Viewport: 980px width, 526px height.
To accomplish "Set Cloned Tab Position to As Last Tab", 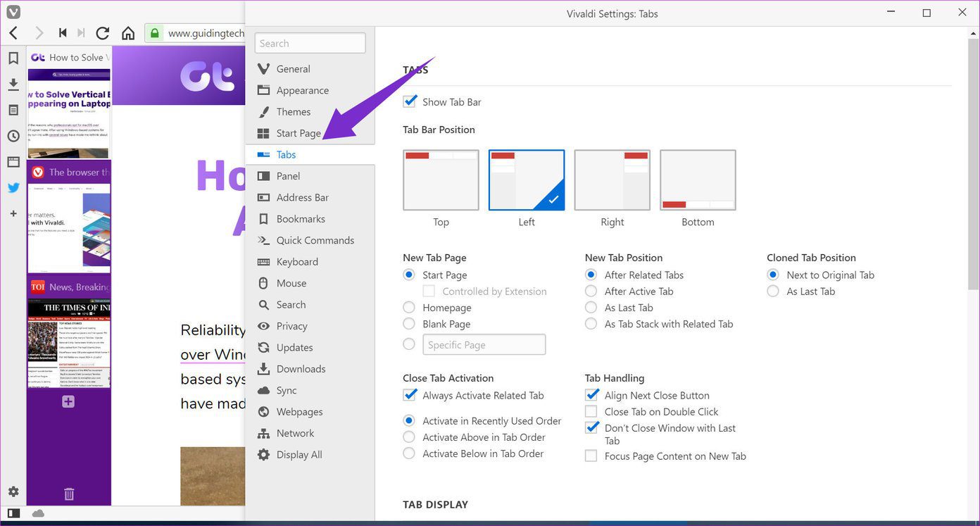I will (773, 292).
